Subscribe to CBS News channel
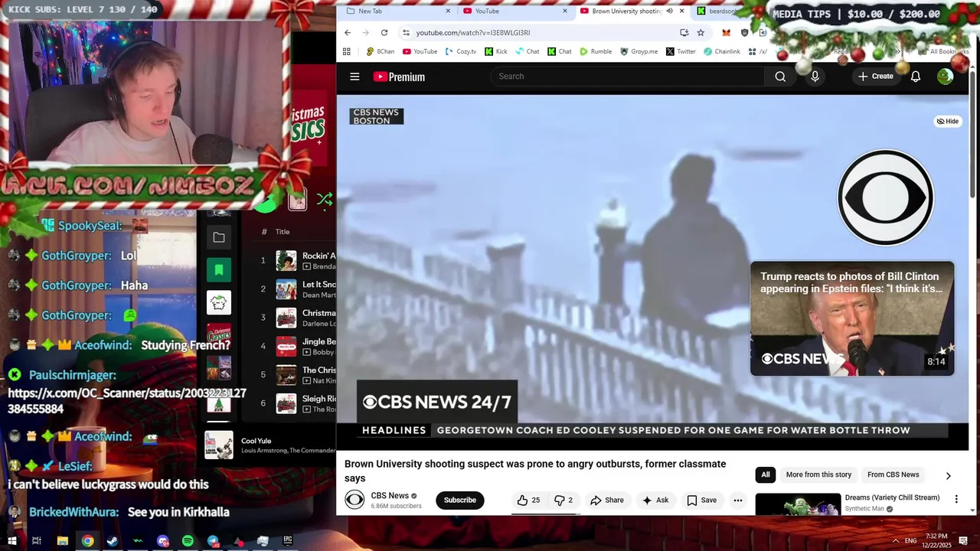 tap(460, 500)
